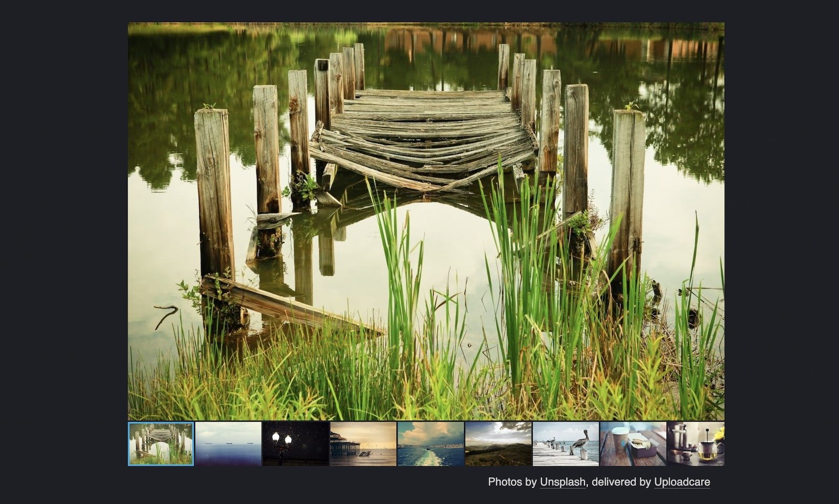Show the night street lamp thumbnail

click(296, 444)
